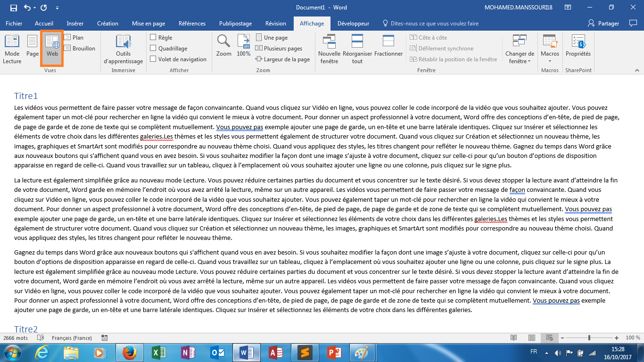Select the Page layout view
This screenshot has height=362, width=644.
coord(33,46)
